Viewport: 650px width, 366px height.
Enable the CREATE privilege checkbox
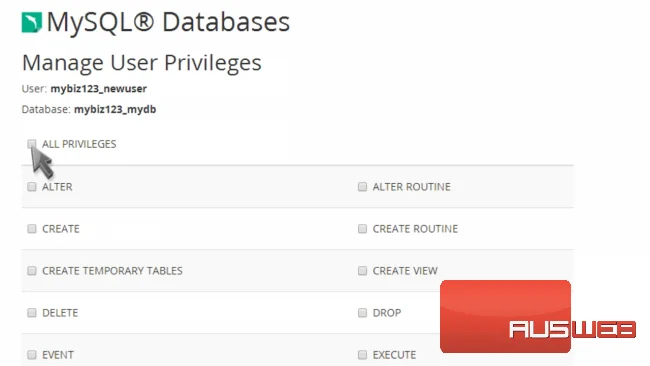[32, 229]
